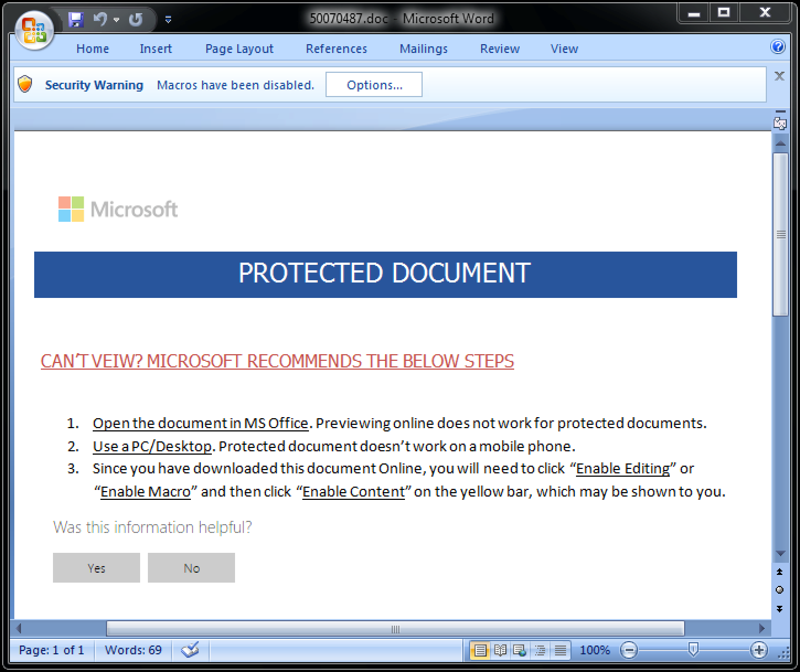Click the horizontal scrollbar thumb
This screenshot has width=800, height=672.
395,628
